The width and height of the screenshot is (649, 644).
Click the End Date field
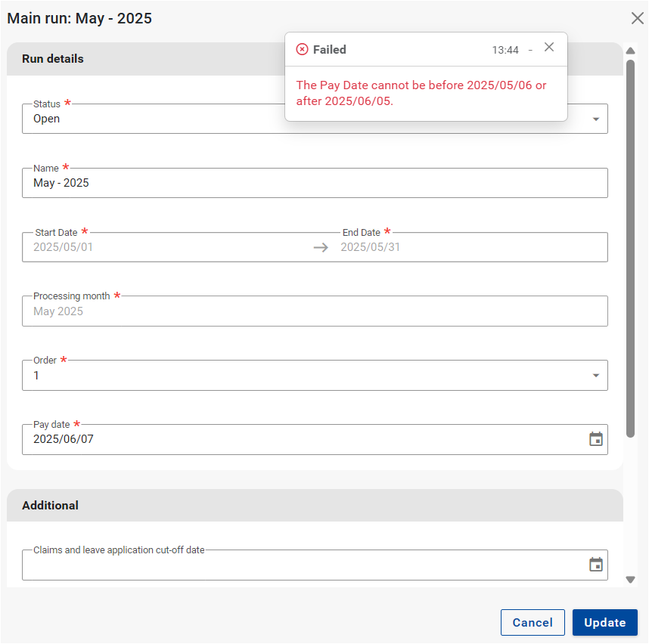[469, 247]
